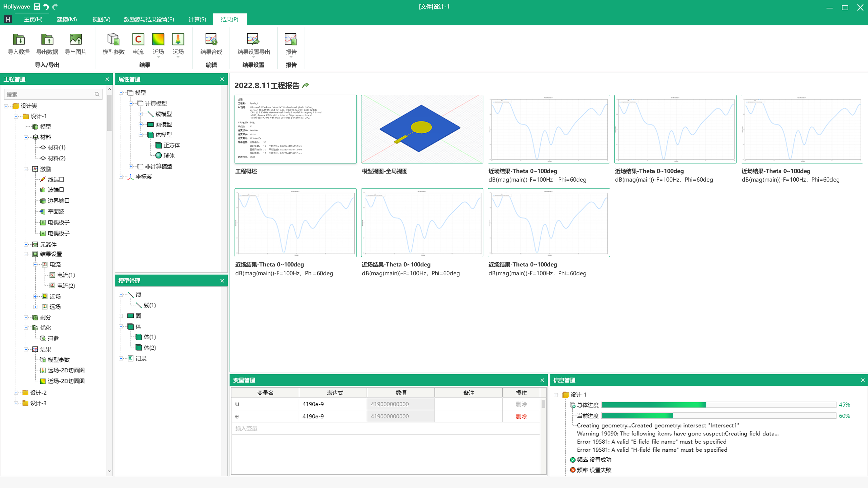Expand the 设计-2 tree node
The height and width of the screenshot is (488, 868).
[16, 393]
